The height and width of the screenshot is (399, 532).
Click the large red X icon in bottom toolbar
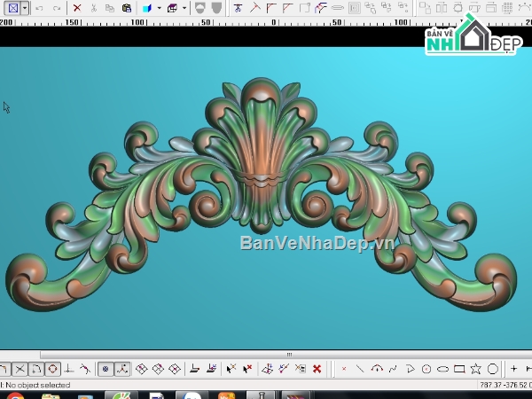(x=317, y=369)
